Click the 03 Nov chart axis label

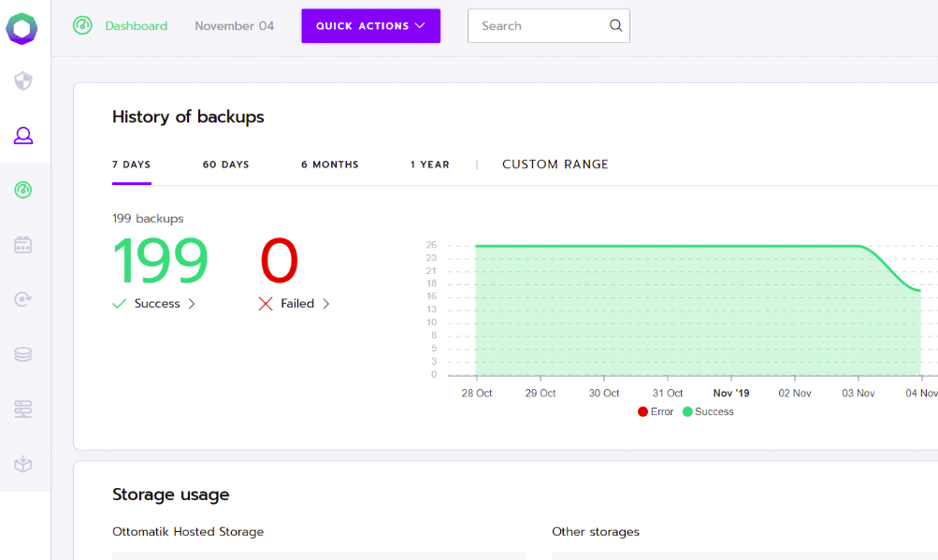tap(859, 393)
